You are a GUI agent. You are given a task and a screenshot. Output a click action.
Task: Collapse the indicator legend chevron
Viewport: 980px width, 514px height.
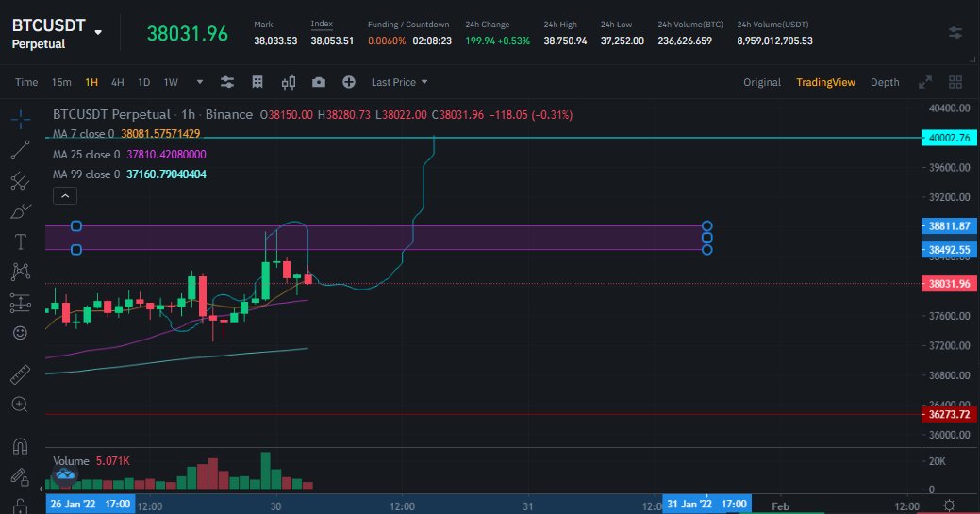(x=65, y=196)
